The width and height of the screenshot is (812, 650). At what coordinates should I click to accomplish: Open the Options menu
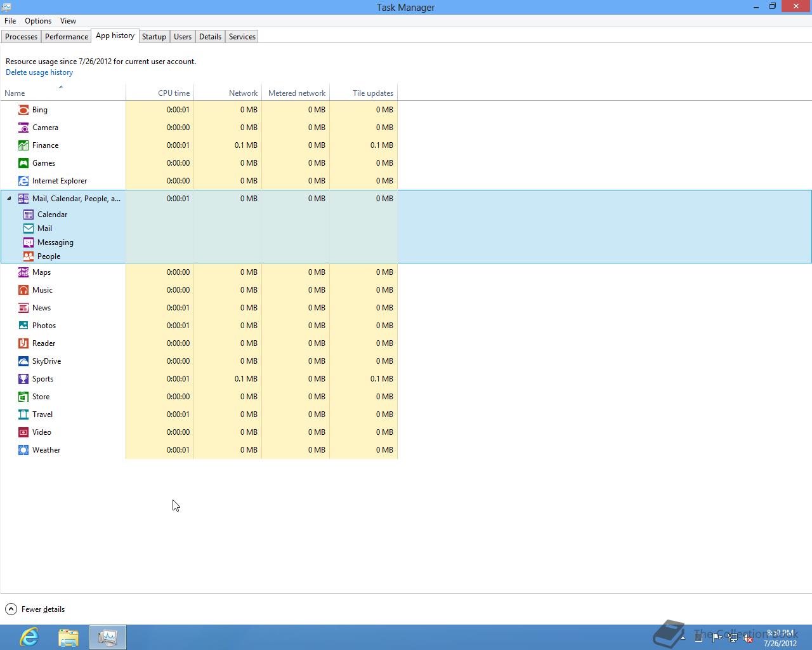coord(38,21)
